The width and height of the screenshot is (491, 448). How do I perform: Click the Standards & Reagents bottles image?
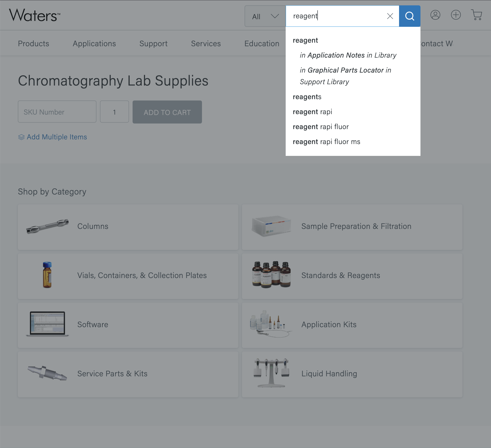[271, 275]
